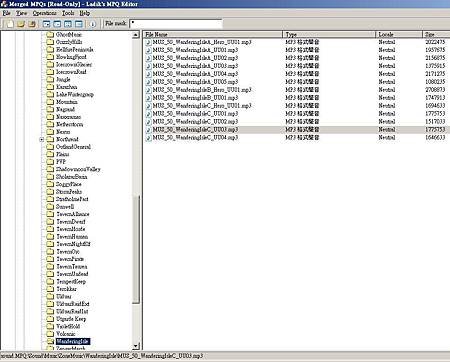Select the TavernAlliance folder
Image resolution: width=450 pixels, height=362 pixels.
click(73, 214)
